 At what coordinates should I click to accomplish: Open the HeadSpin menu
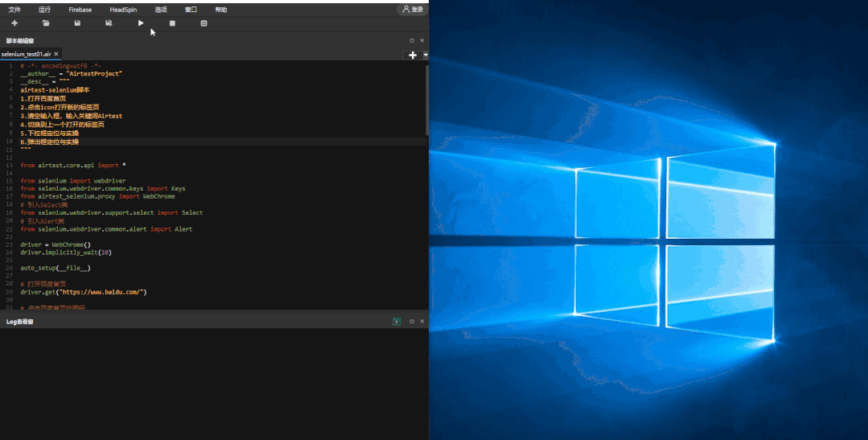[123, 10]
